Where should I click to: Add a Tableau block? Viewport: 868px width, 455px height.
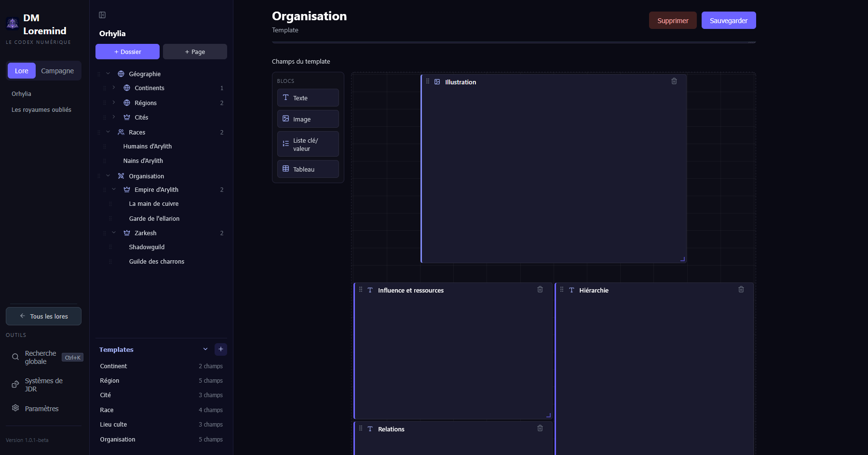pyautogui.click(x=308, y=169)
